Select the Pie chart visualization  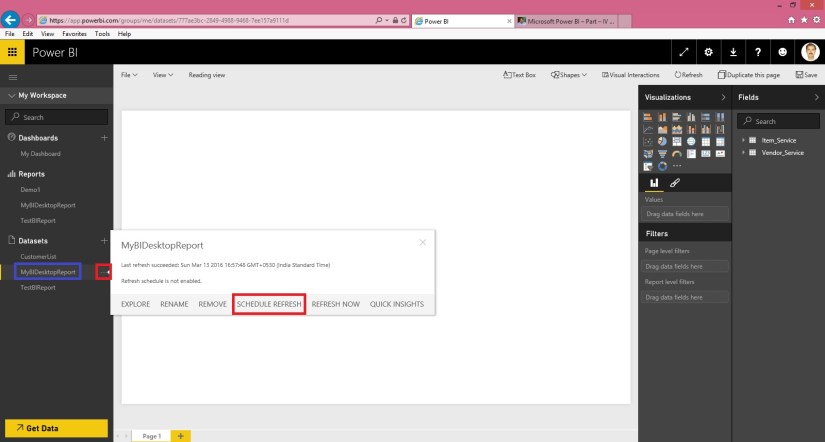tap(662, 142)
